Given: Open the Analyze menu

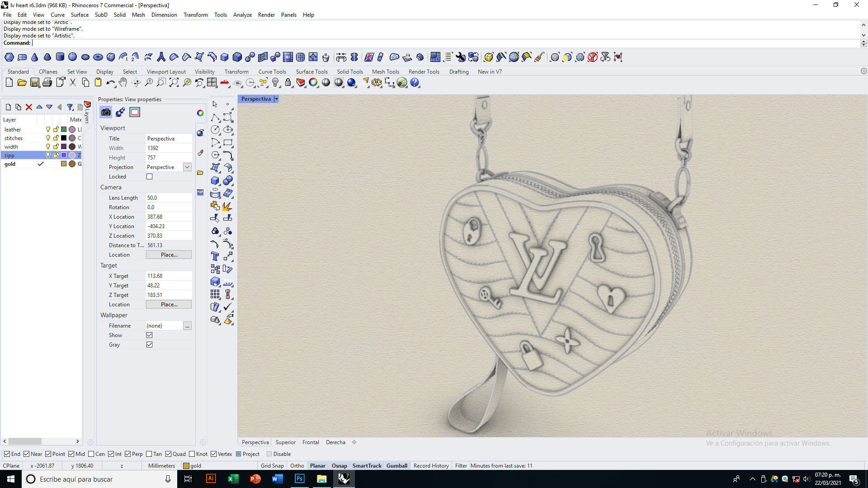Looking at the screenshot, I should point(242,15).
